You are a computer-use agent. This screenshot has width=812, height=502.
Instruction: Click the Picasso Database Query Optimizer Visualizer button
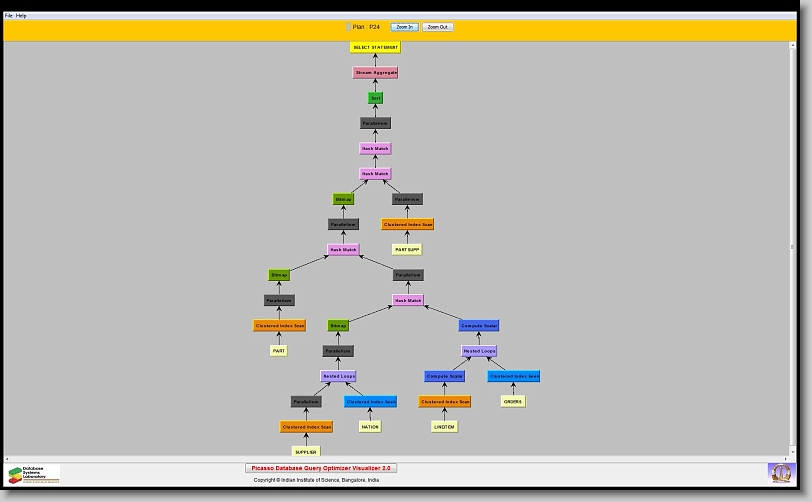320,467
